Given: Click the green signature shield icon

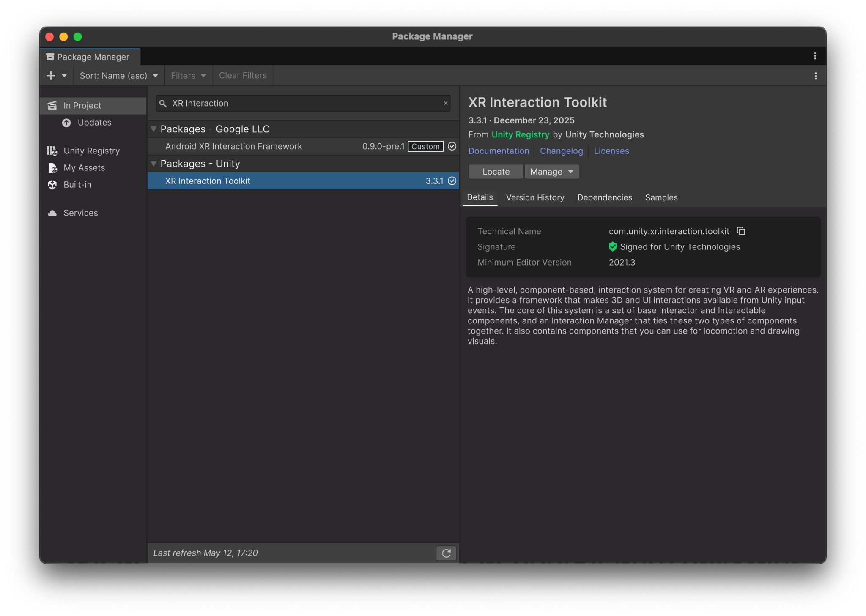Looking at the screenshot, I should (612, 246).
